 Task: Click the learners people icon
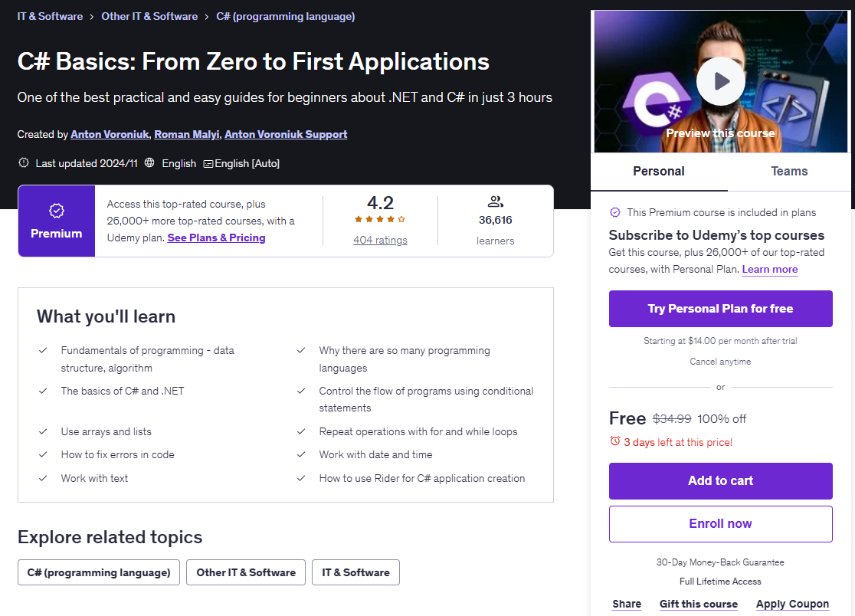495,202
